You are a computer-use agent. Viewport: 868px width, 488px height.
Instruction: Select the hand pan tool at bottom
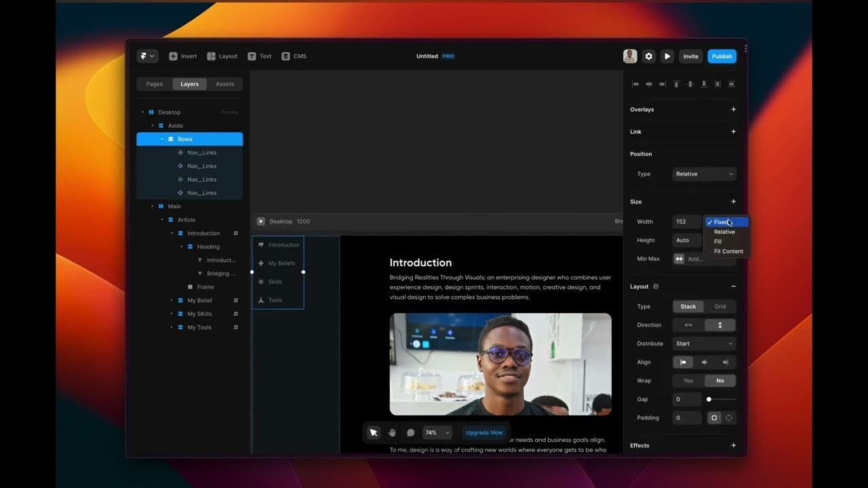pyautogui.click(x=391, y=432)
